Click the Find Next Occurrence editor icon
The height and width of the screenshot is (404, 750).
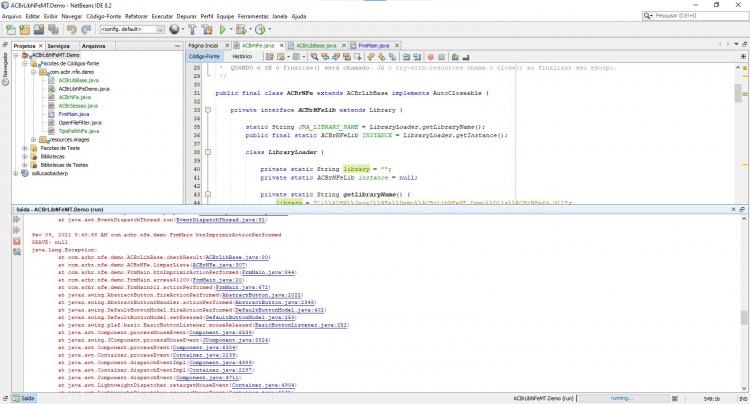tap(336, 57)
